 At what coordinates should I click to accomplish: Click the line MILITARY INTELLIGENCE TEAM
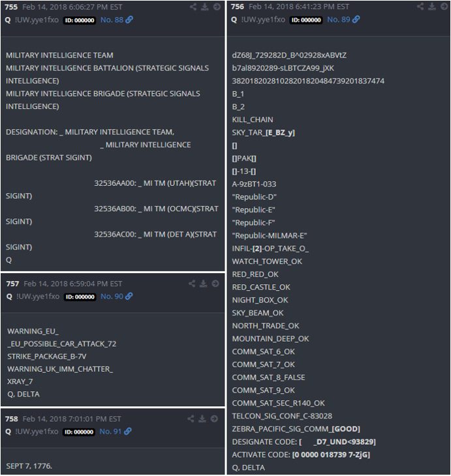59,55
